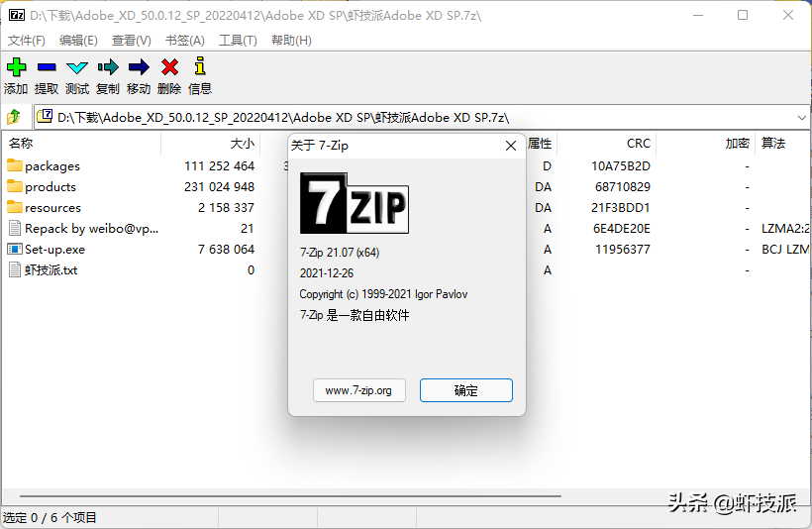Click the archive icon inside the address bar
The image size is (812, 529).
pyautogui.click(x=45, y=116)
